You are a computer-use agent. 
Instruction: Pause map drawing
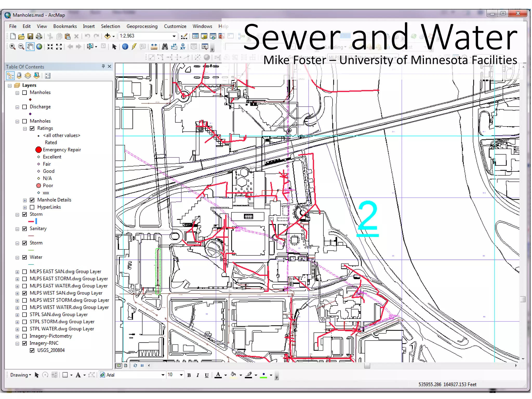coord(142,365)
